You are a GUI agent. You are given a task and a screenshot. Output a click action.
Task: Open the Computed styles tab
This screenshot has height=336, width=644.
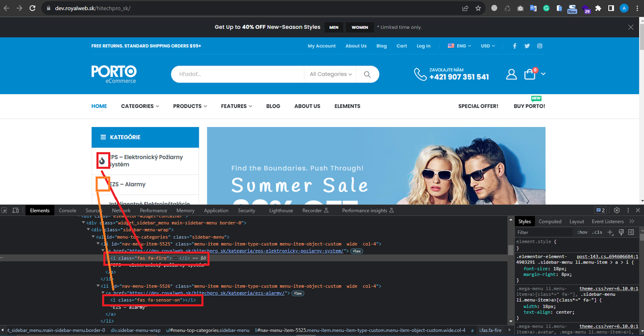[x=550, y=221]
